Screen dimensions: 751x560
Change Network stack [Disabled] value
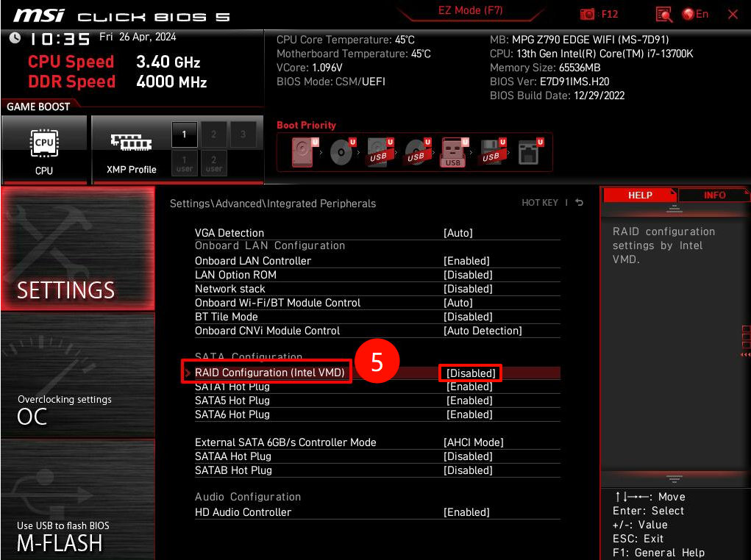click(468, 289)
